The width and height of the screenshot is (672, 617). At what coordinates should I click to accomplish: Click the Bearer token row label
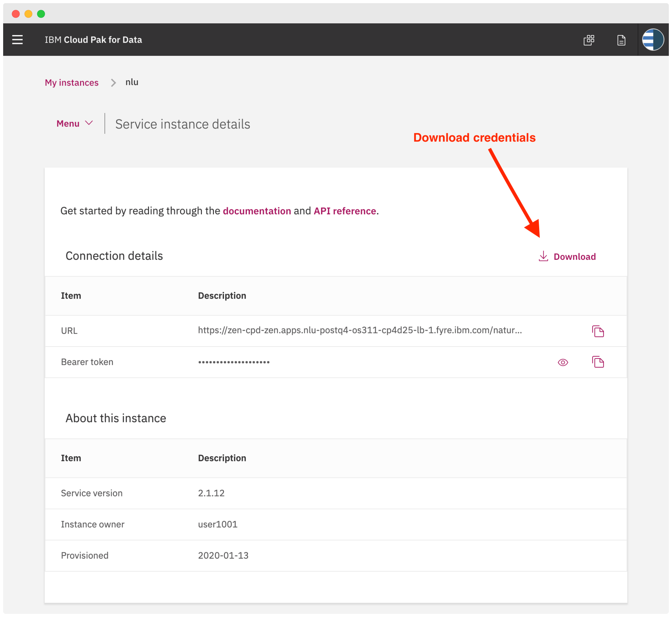pos(87,362)
